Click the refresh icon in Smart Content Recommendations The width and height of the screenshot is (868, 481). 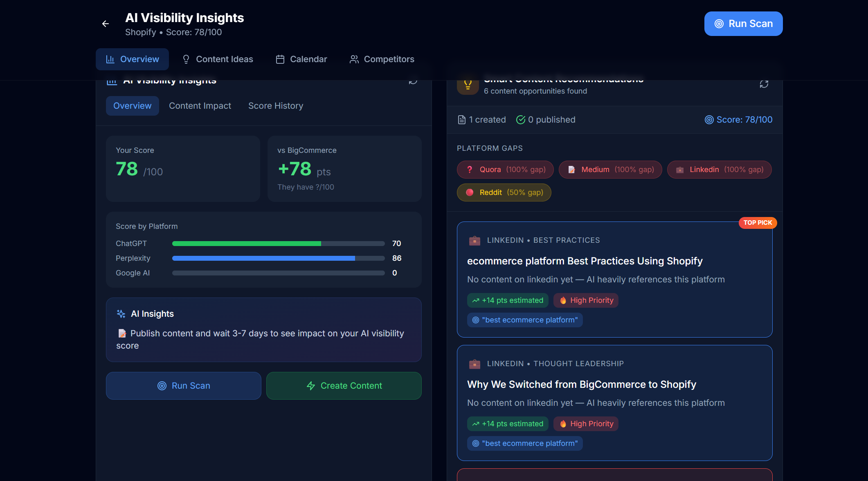764,84
